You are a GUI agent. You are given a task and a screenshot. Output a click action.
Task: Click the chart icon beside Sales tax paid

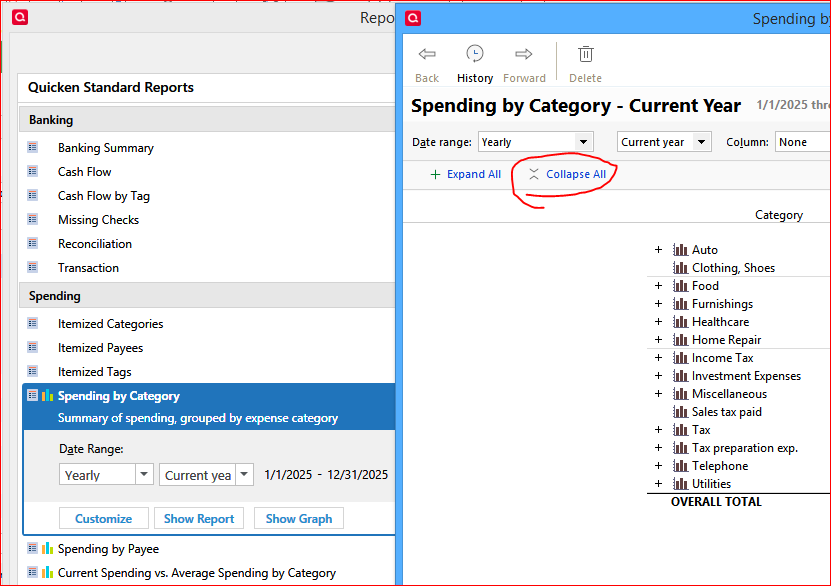pos(680,412)
